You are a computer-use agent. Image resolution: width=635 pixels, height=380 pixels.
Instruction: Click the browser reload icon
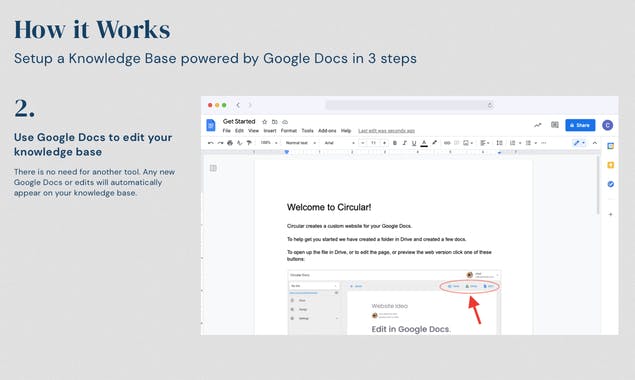click(490, 105)
